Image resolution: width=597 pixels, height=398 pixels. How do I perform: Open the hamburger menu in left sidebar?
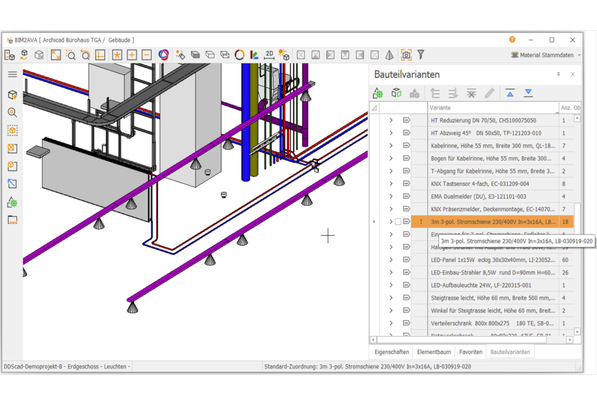(x=13, y=74)
